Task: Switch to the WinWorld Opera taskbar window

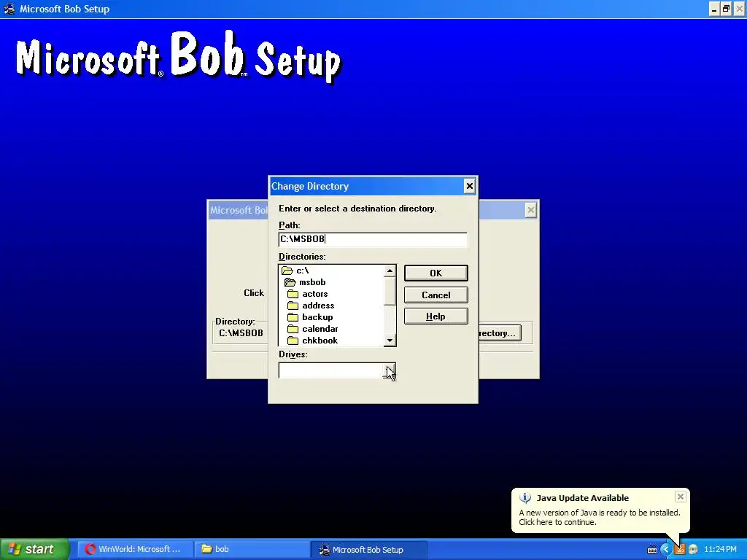Action: tap(133, 549)
